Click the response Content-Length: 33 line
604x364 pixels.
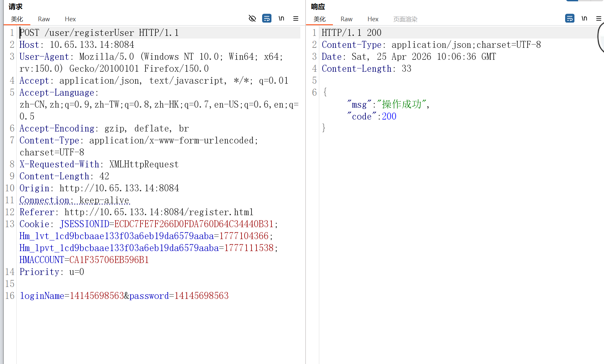(x=366, y=68)
